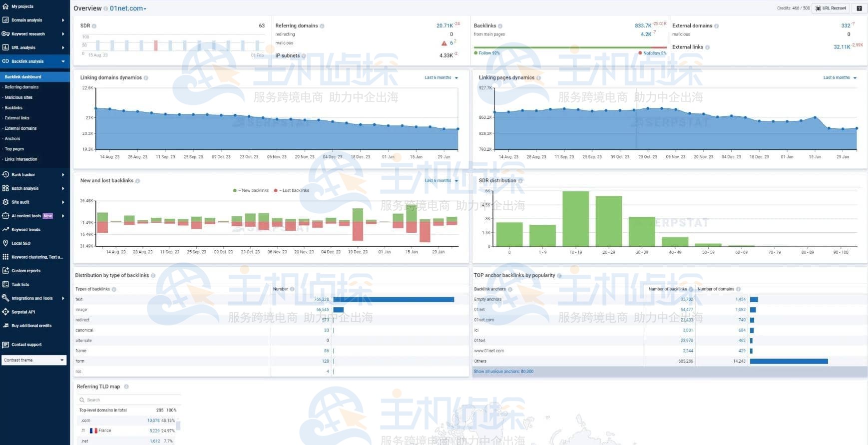868x445 pixels.
Task: Click the Rank tracker sidebar icon
Action: pos(5,175)
